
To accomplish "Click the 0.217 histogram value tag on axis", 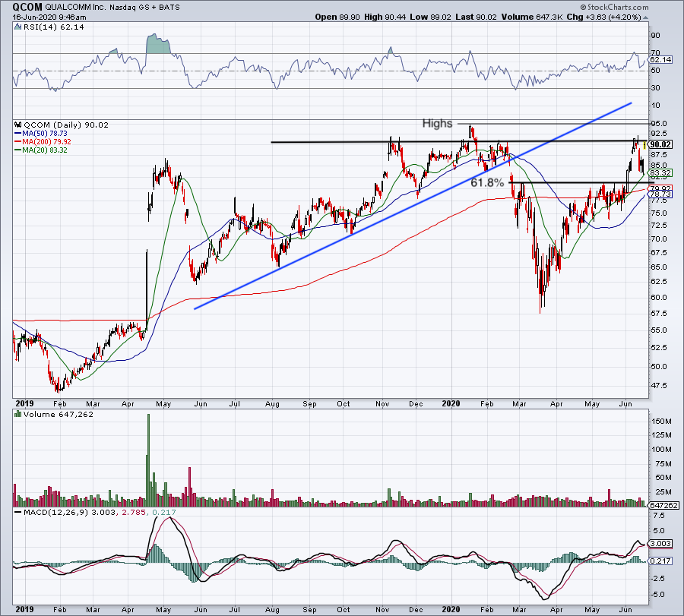I will 660,561.
